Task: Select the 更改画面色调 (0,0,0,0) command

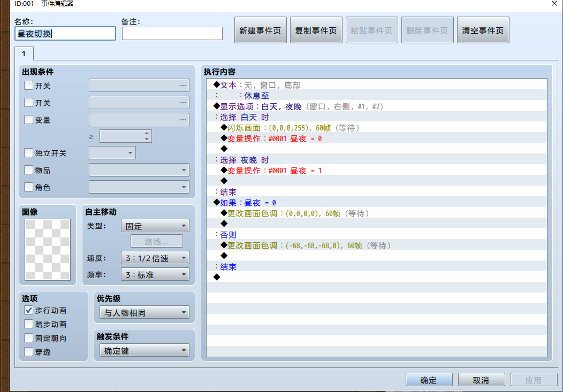Action: click(x=377, y=213)
